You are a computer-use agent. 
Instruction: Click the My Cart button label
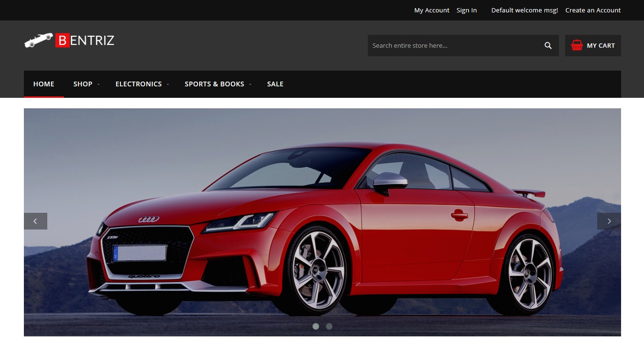(601, 45)
